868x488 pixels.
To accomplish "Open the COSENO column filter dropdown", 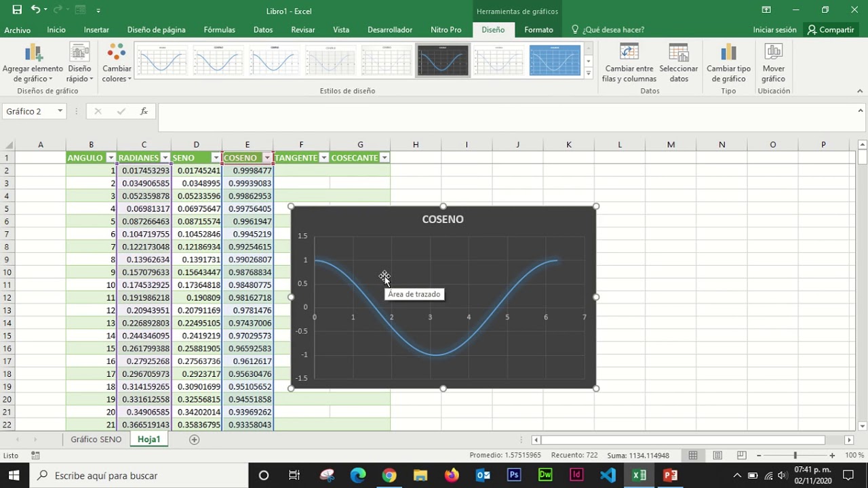I will click(267, 158).
